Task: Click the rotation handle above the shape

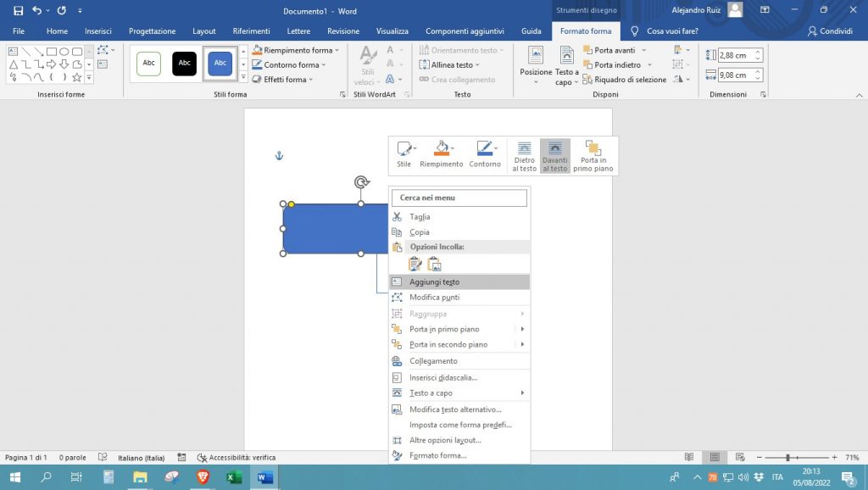Action: [361, 182]
